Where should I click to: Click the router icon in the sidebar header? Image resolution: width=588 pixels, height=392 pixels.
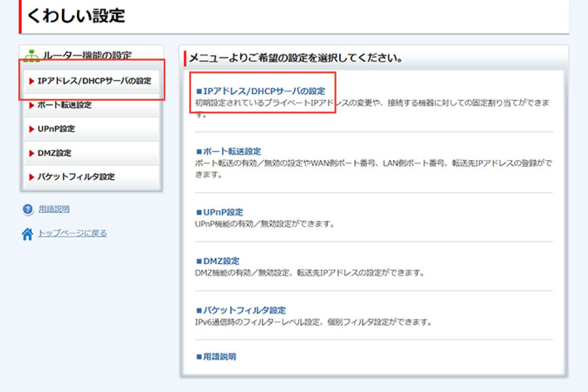coord(32,56)
